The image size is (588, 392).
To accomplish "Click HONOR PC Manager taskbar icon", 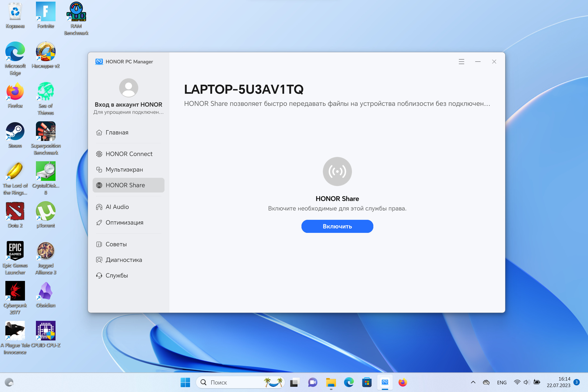I will [x=385, y=382].
